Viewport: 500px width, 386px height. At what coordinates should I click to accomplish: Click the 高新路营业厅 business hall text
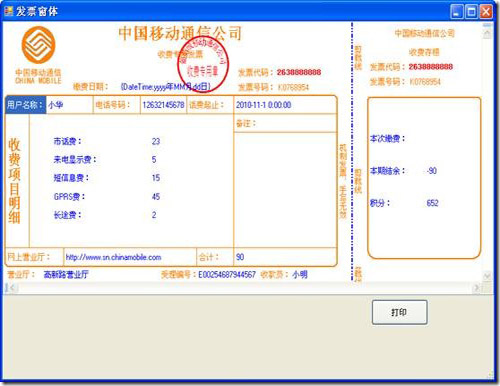(x=66, y=274)
